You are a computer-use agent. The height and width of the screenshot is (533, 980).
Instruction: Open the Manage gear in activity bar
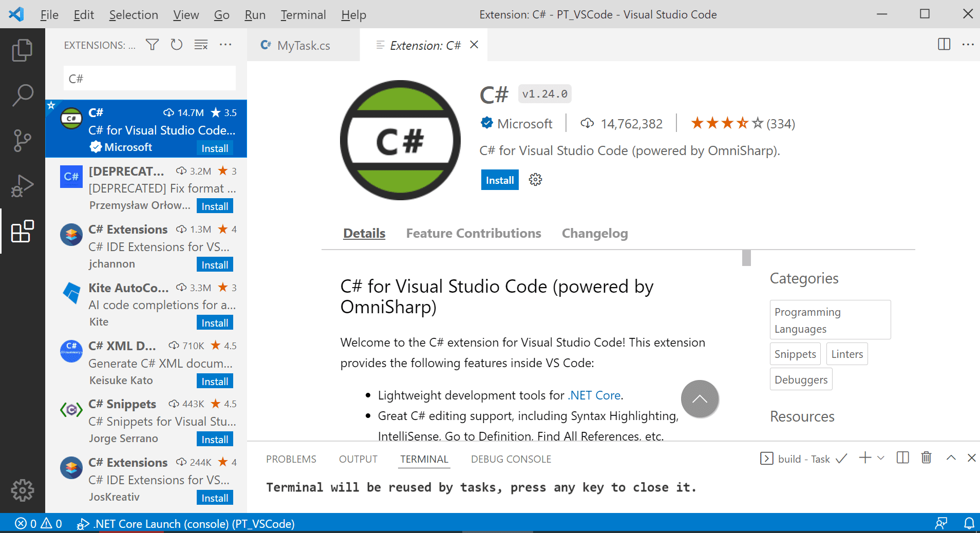tap(22, 490)
